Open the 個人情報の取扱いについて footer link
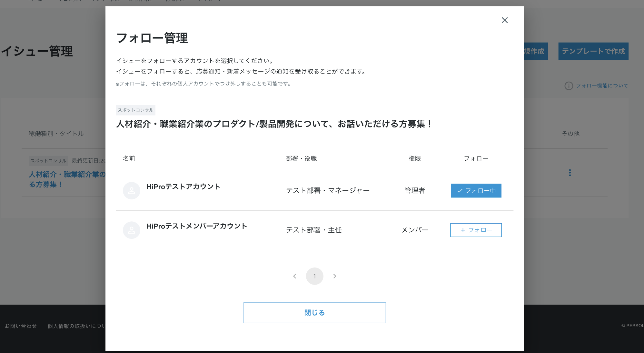The height and width of the screenshot is (353, 644). point(77,326)
